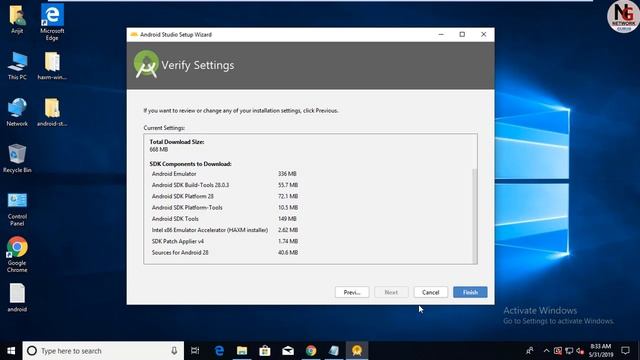Select Android SDK Platform 28 row

point(224,196)
